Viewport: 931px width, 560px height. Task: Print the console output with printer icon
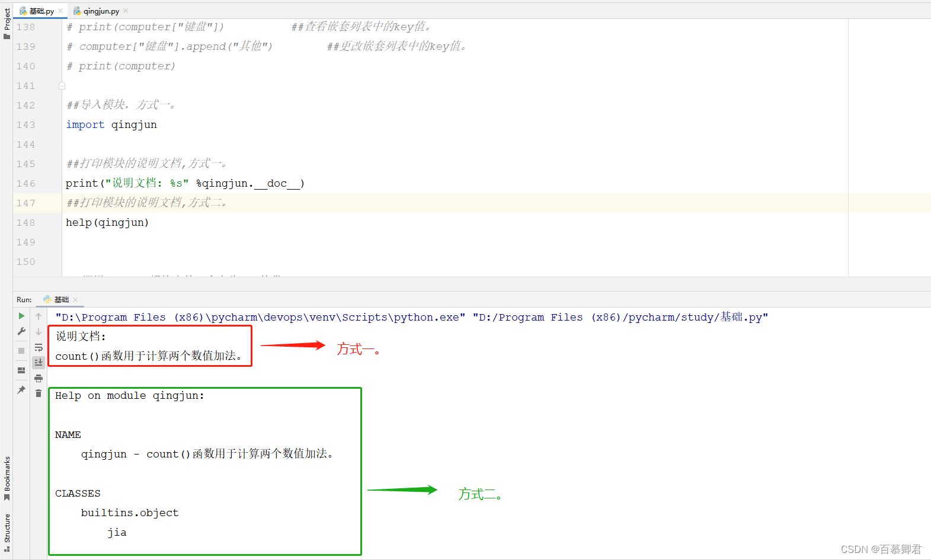point(39,378)
